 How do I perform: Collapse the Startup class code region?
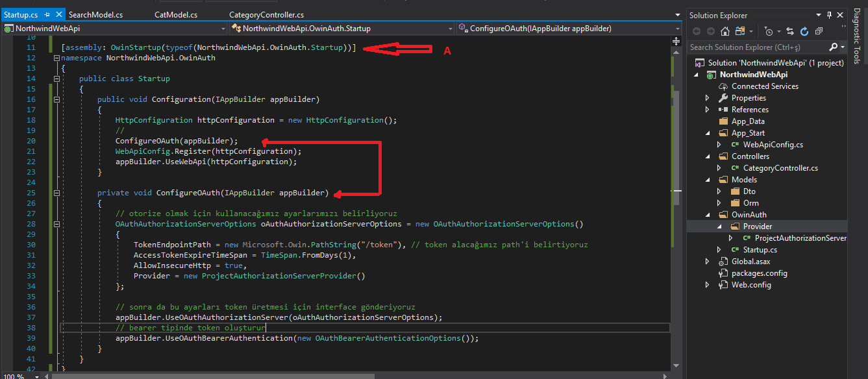coord(56,79)
